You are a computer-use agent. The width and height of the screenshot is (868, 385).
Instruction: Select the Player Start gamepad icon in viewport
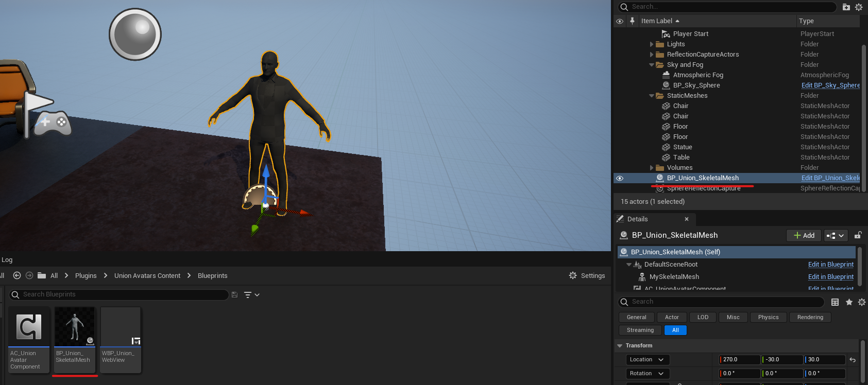click(x=53, y=123)
